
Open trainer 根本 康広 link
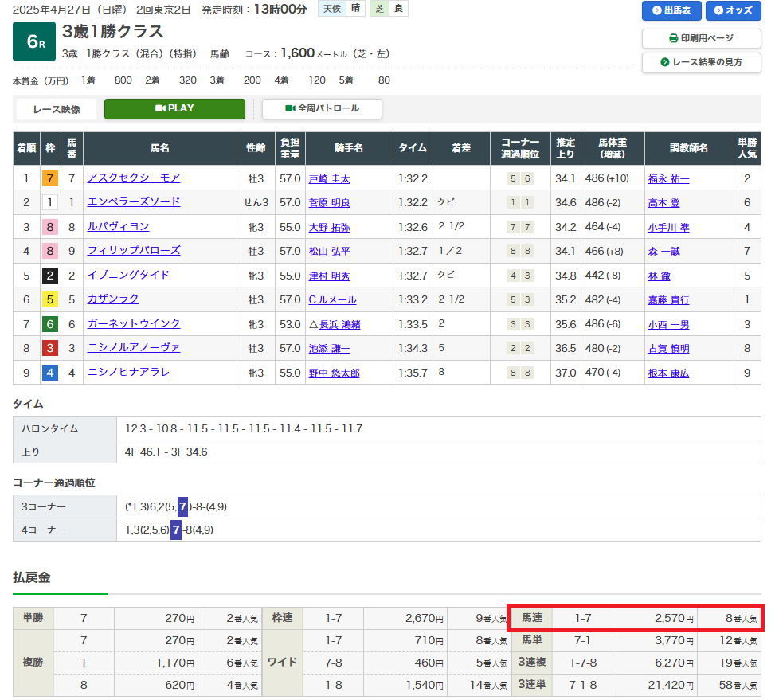click(x=668, y=373)
